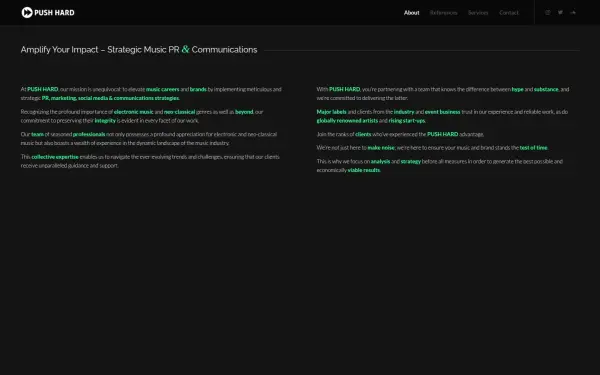
Task: Open the Instagram social icon
Action: point(548,13)
